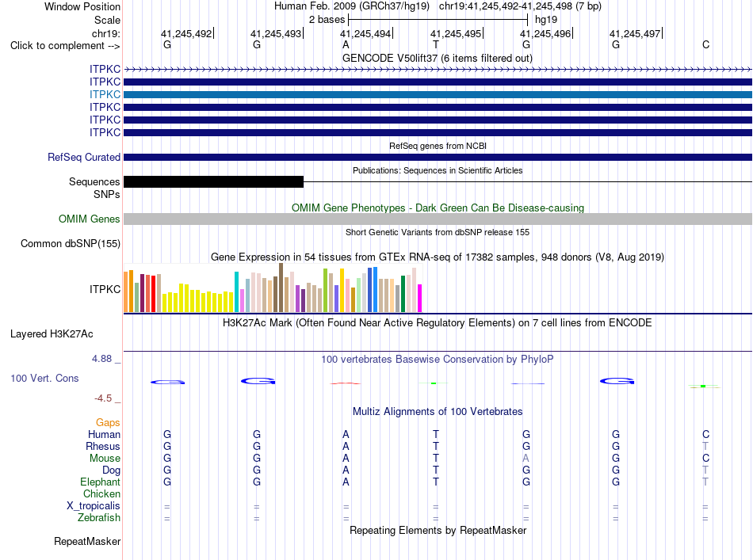Click the 'Dog' species row label
The width and height of the screenshot is (753, 560).
click(x=111, y=470)
